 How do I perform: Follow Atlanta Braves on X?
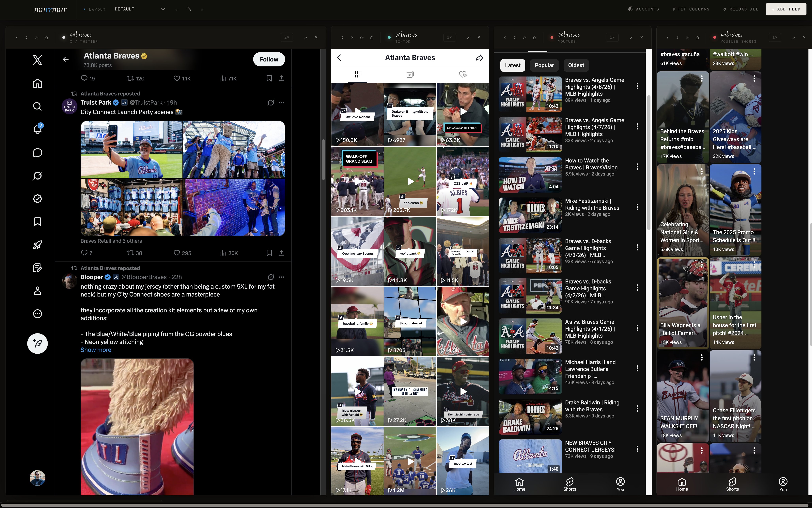click(269, 59)
